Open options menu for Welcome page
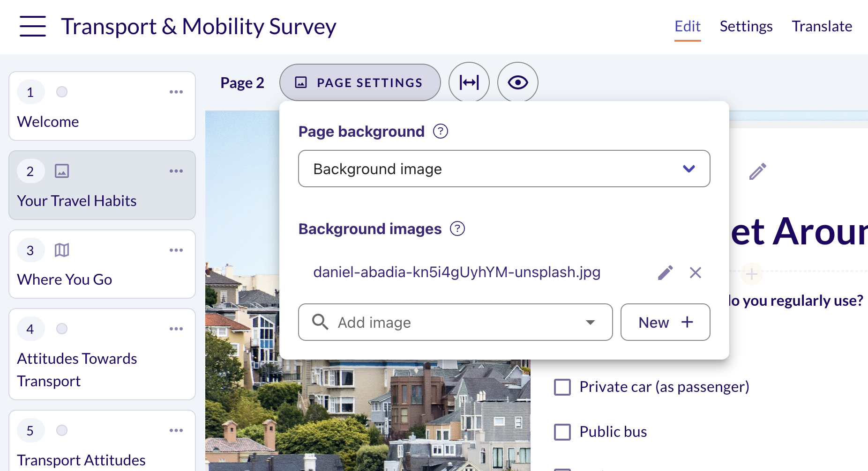Screen dimensions: 868x471 [176, 92]
